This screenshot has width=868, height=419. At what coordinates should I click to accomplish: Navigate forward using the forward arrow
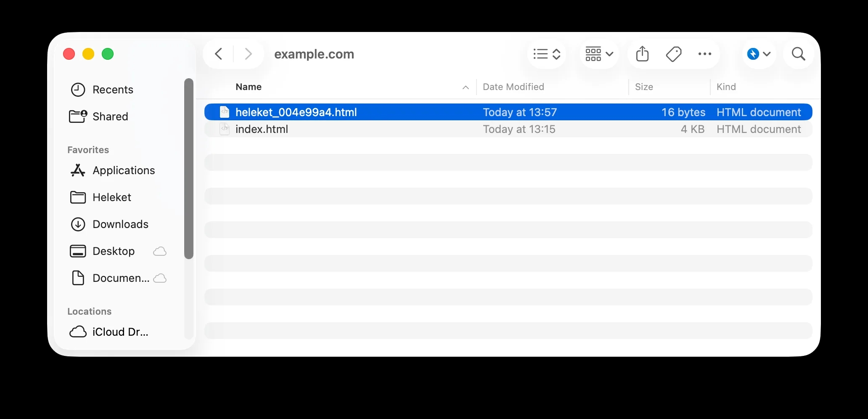[x=248, y=54]
